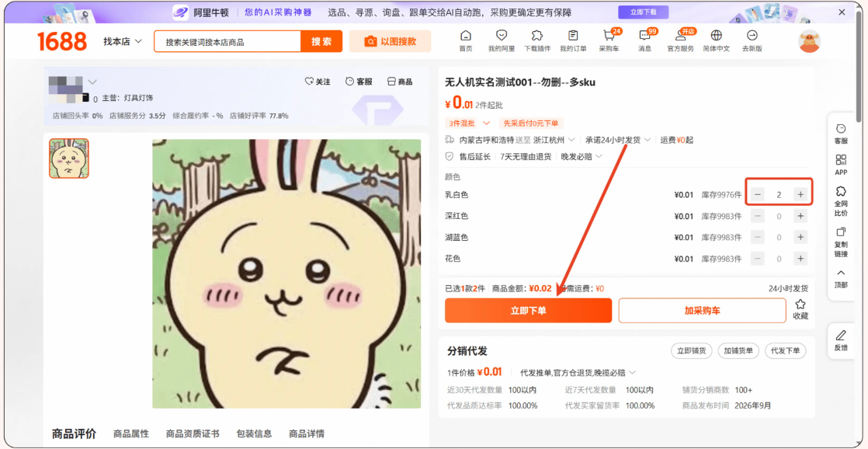Switch to the 商品资质证书 tab
868x449 pixels.
coord(193,433)
